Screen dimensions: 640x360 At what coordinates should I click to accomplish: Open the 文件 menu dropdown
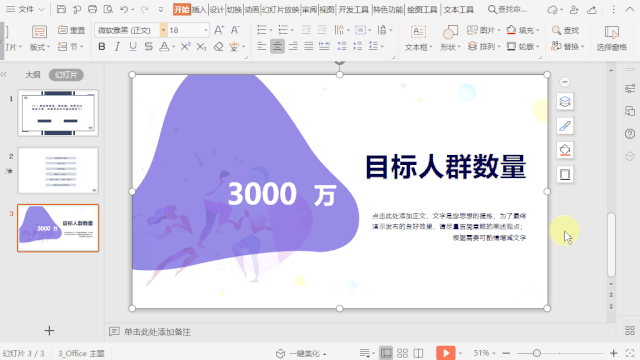[x=25, y=9]
